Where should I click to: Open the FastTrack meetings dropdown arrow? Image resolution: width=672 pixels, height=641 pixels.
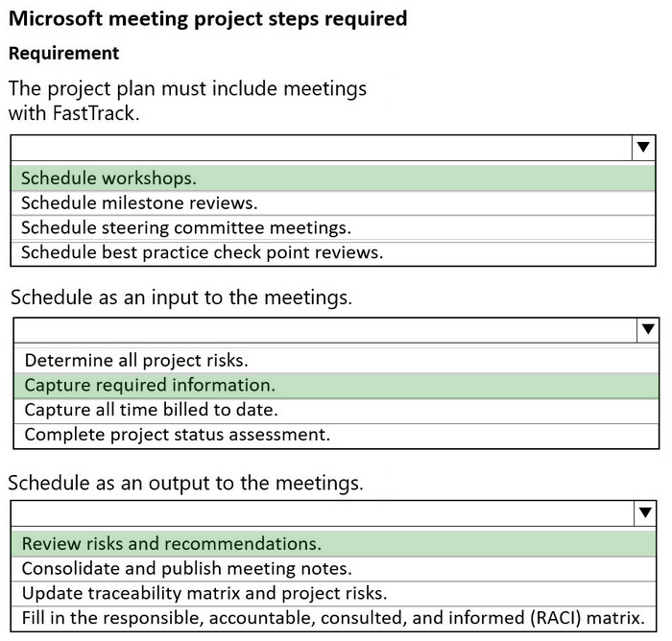coord(643,148)
